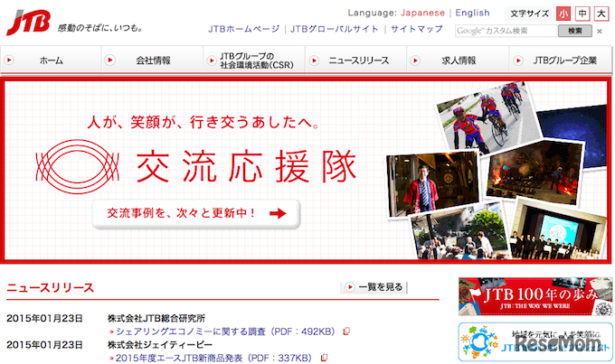Click the 文字サイズ label
This screenshot has width=615, height=364.
click(x=529, y=14)
